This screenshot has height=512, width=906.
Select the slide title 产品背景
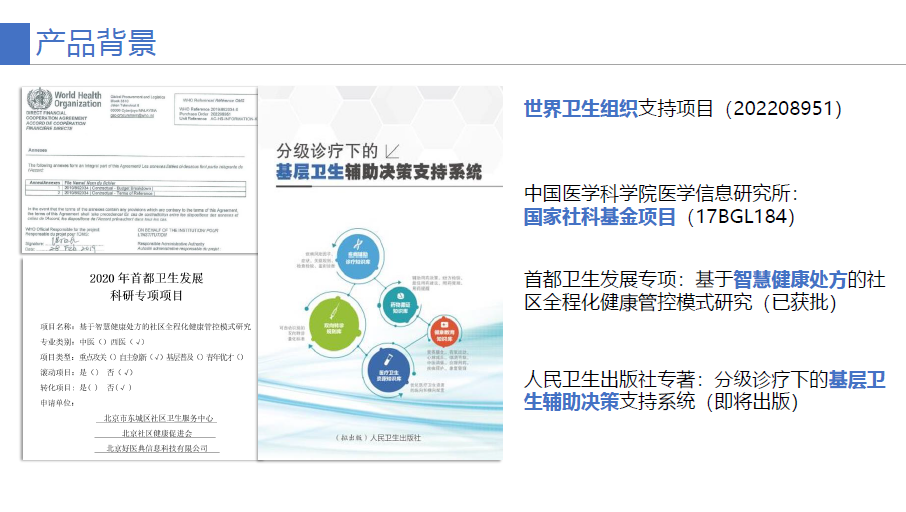coord(96,43)
